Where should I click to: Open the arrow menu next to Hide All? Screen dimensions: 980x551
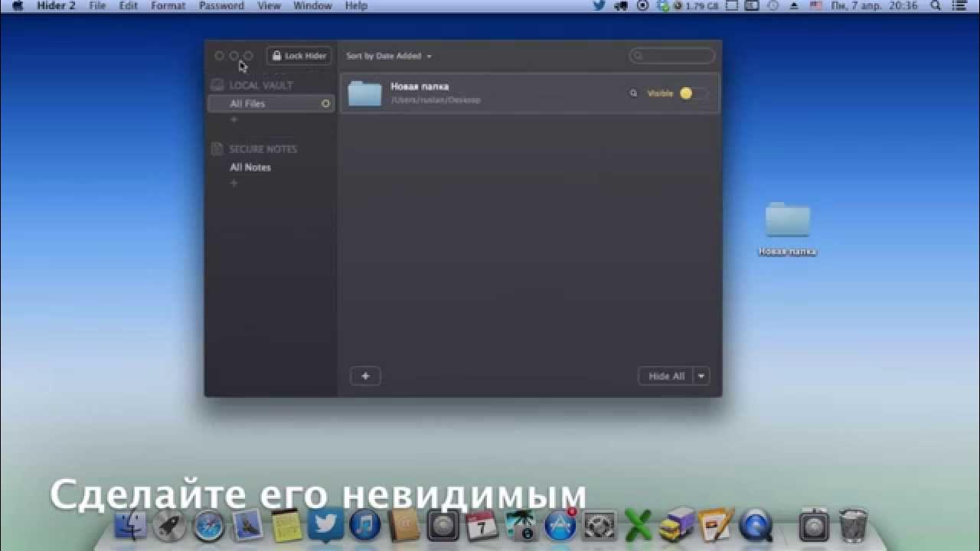tap(702, 376)
